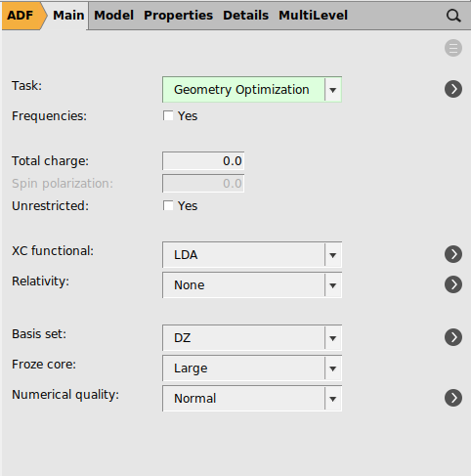Click the Total charge input field

[203, 161]
